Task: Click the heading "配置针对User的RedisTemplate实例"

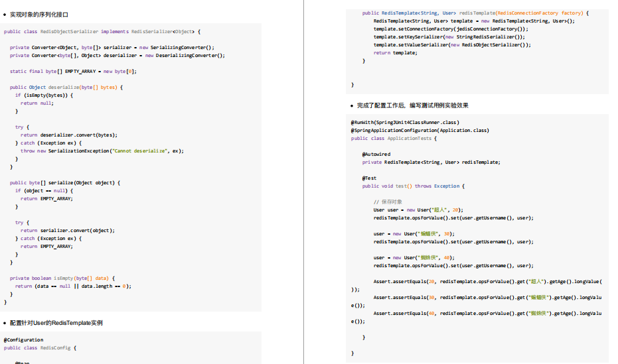Action: (56, 323)
